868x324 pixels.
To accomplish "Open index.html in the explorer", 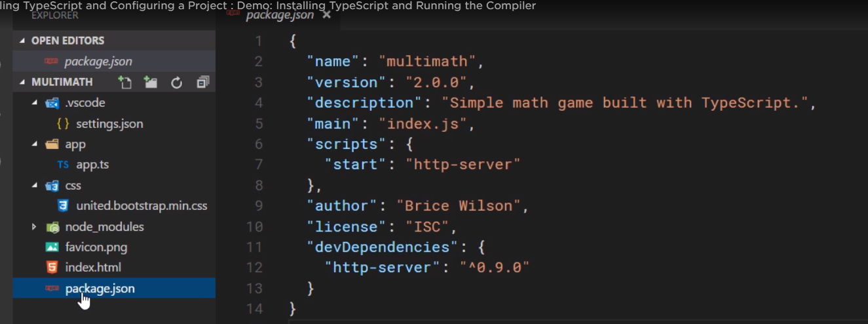I will 93,268.
